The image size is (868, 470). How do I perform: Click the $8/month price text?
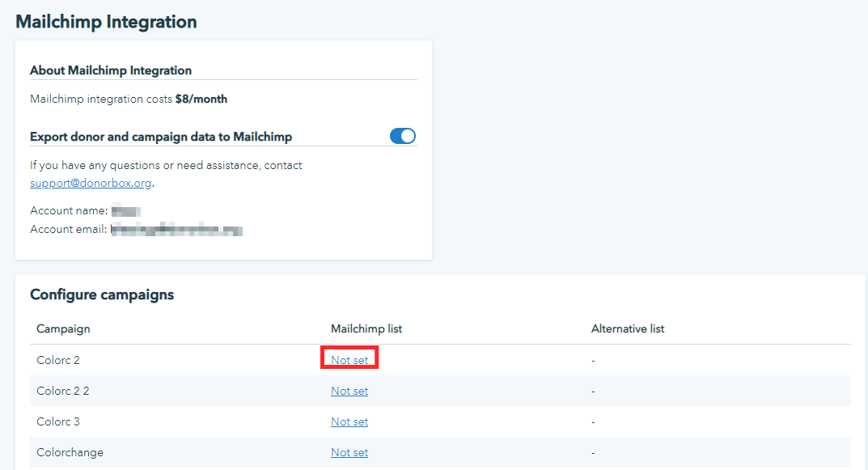201,100
